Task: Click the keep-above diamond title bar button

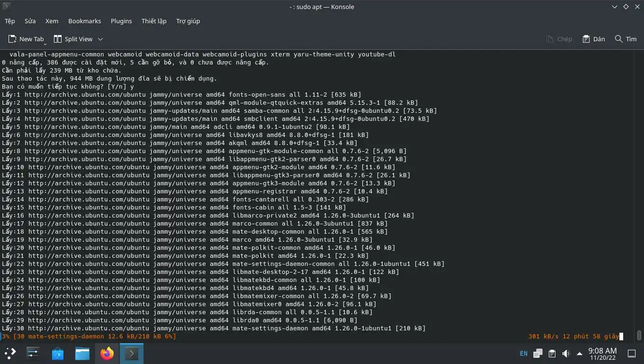Action: point(626,7)
